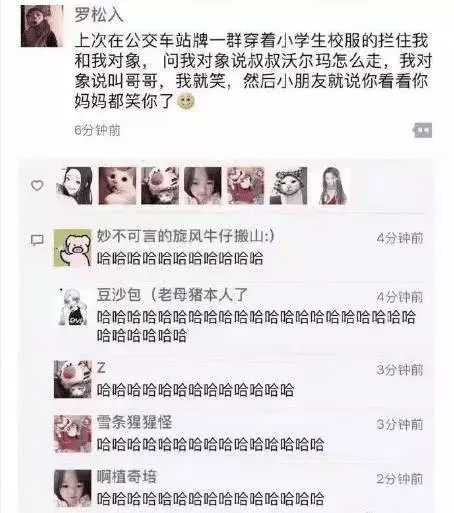454x513 pixels.
Task: Open poster 罗松入's profile avatar
Action: point(42,26)
